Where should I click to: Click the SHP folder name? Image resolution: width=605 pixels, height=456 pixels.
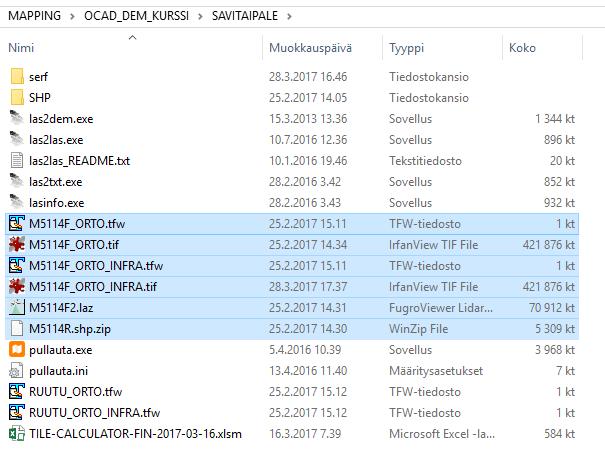click(x=39, y=98)
